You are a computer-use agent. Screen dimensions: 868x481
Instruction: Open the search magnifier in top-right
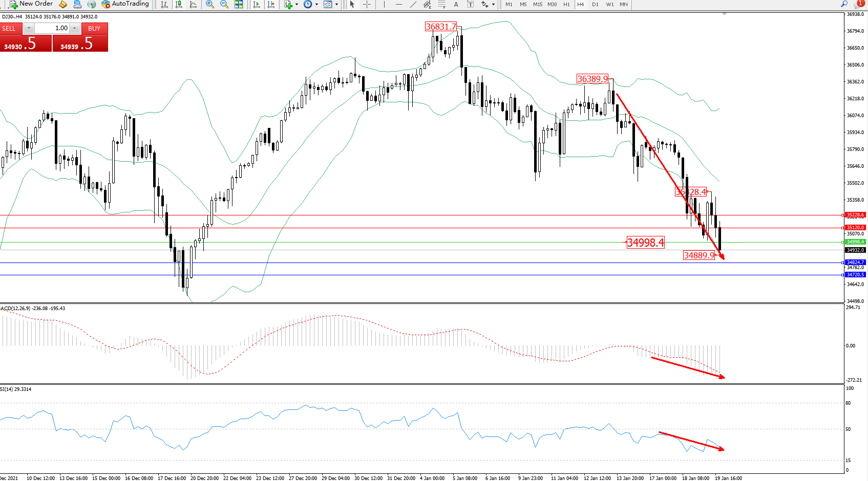844,4
